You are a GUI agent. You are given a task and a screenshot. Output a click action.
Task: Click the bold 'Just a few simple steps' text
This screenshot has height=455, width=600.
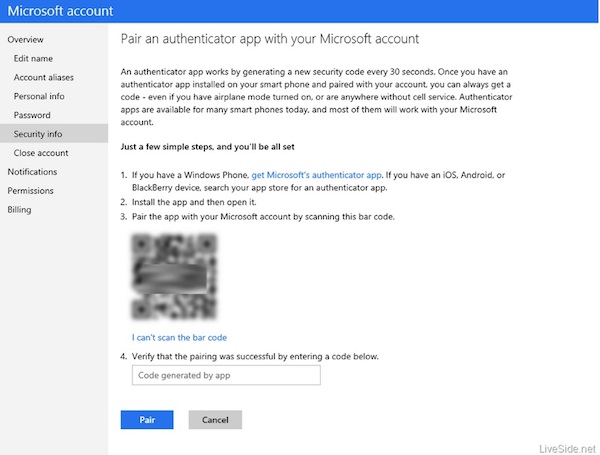[207, 147]
